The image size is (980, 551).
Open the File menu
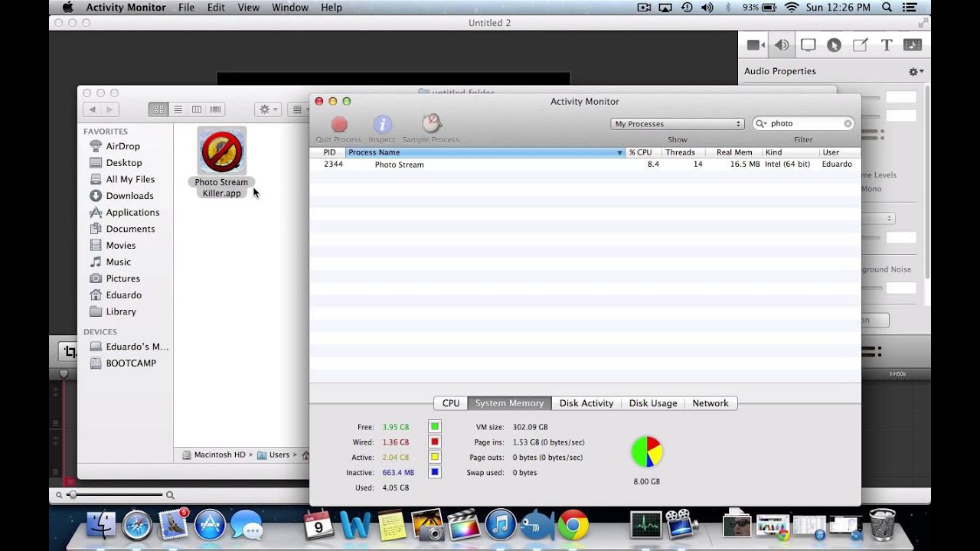[x=186, y=8]
